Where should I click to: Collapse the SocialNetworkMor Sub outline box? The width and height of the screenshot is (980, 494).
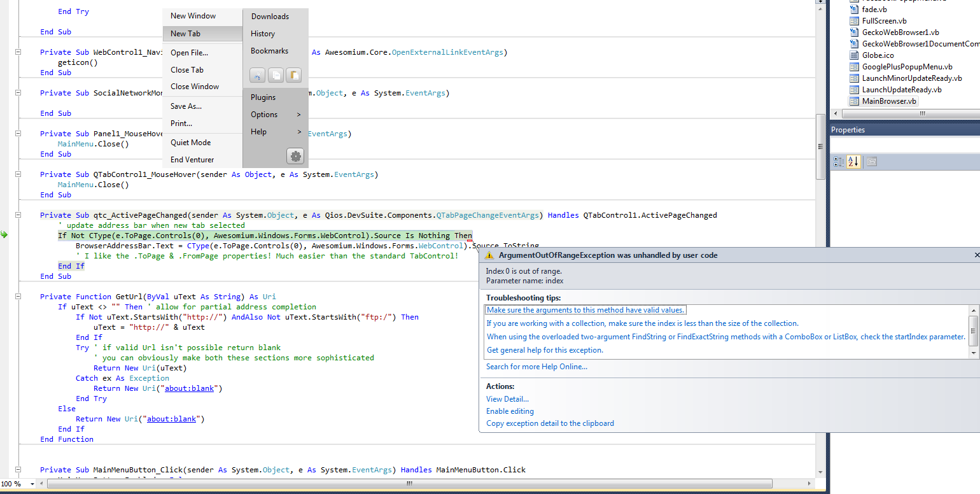click(18, 93)
